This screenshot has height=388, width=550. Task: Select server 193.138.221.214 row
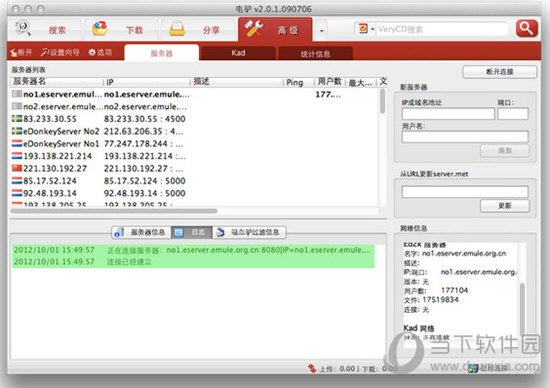pos(194,156)
